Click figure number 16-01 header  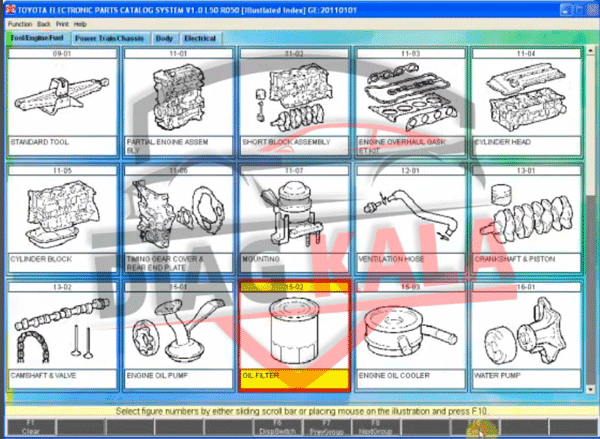click(x=527, y=287)
